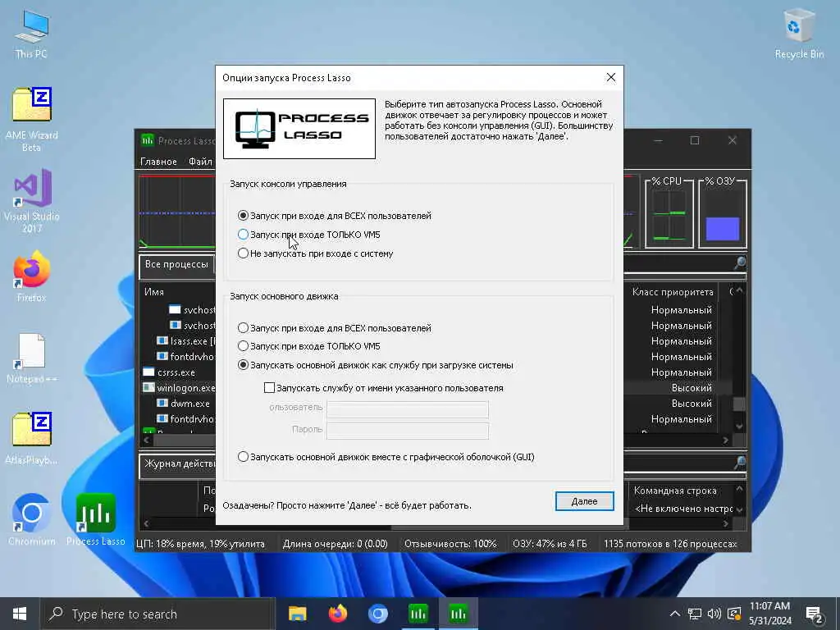The width and height of the screenshot is (840, 630).
Task: Select dwm.exe process row
Action: (189, 404)
